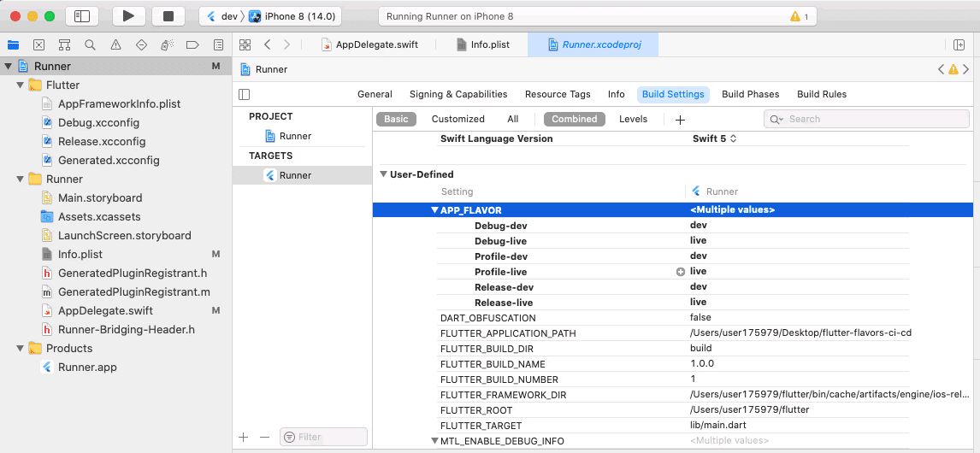Screen dimensions: 980x453
Task: Open the source control navigator icon
Action: point(38,44)
